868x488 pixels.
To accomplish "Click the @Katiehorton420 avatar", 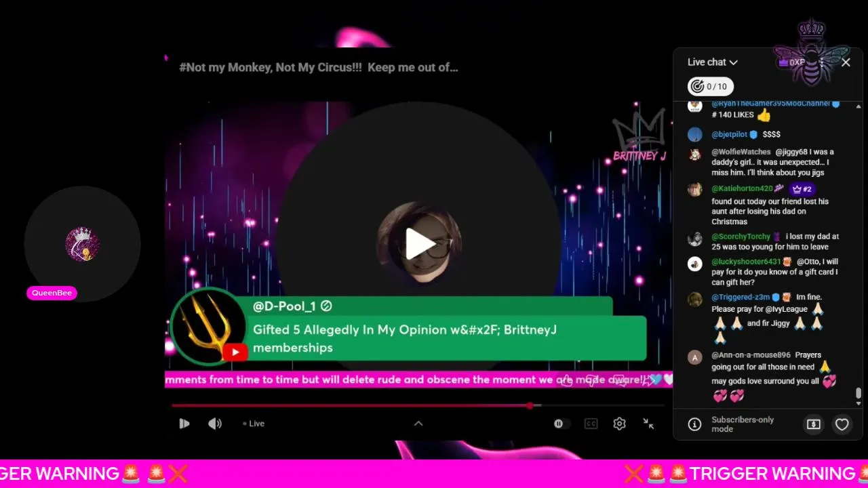I will (694, 190).
